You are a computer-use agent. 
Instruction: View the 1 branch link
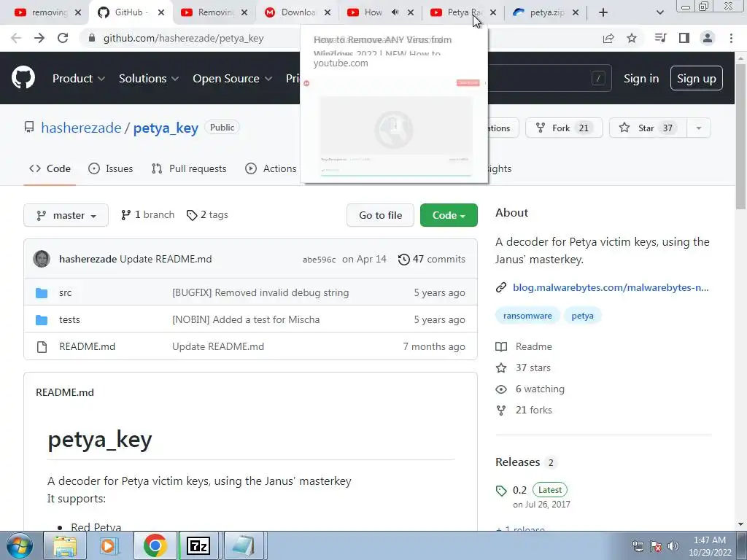click(147, 215)
